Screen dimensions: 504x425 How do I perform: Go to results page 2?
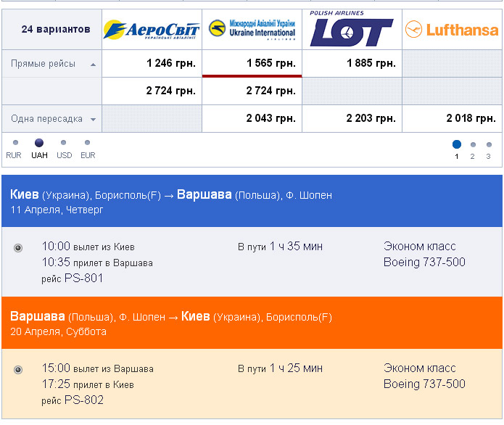click(472, 145)
